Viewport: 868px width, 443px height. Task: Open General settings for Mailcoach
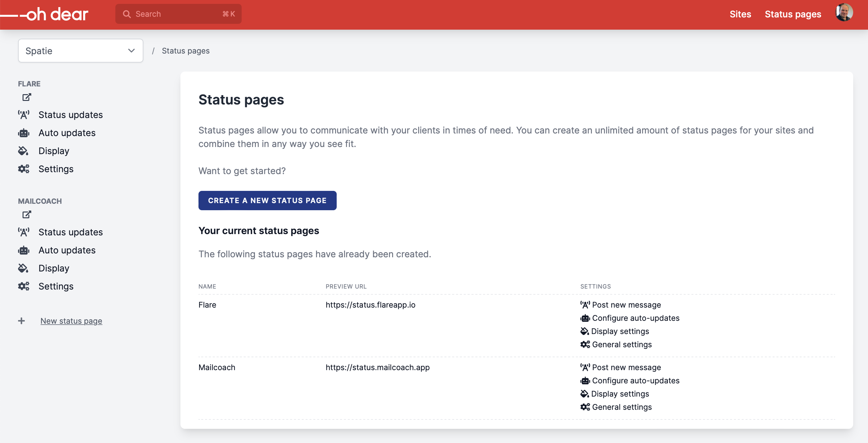tap(622, 407)
